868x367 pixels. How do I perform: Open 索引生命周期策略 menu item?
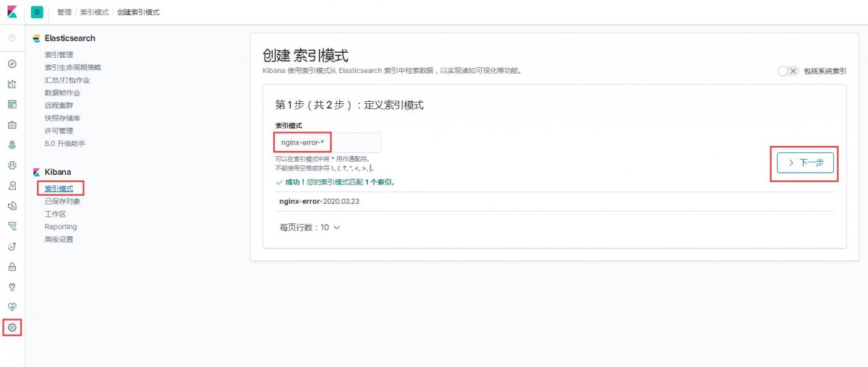pos(73,67)
